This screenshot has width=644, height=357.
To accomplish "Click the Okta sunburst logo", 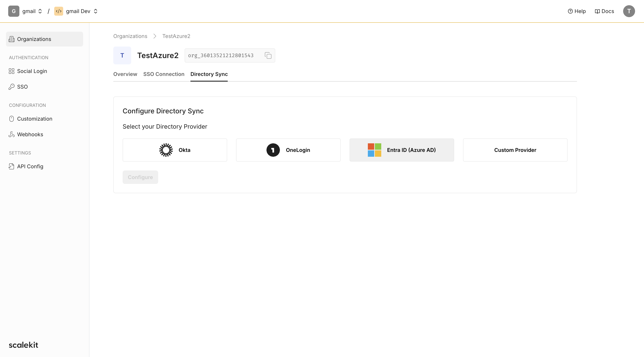I will point(166,150).
